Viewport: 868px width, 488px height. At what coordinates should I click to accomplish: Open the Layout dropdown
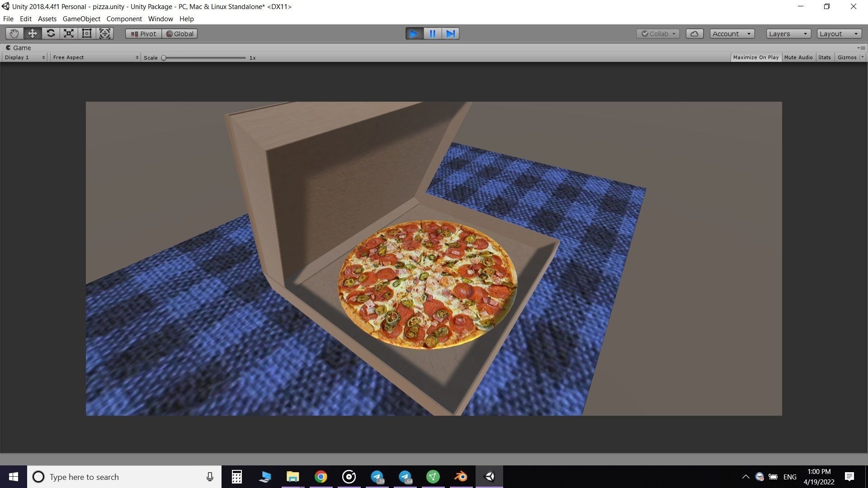pos(839,33)
